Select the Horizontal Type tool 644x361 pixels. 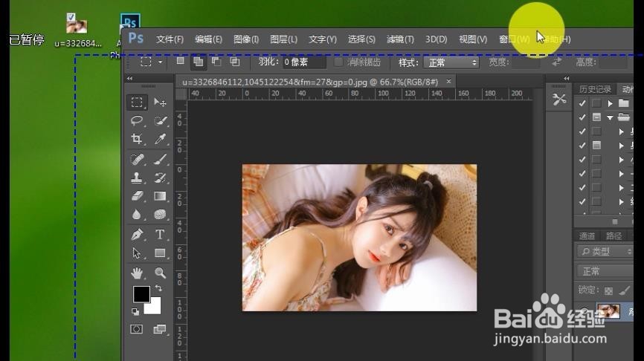(160, 234)
